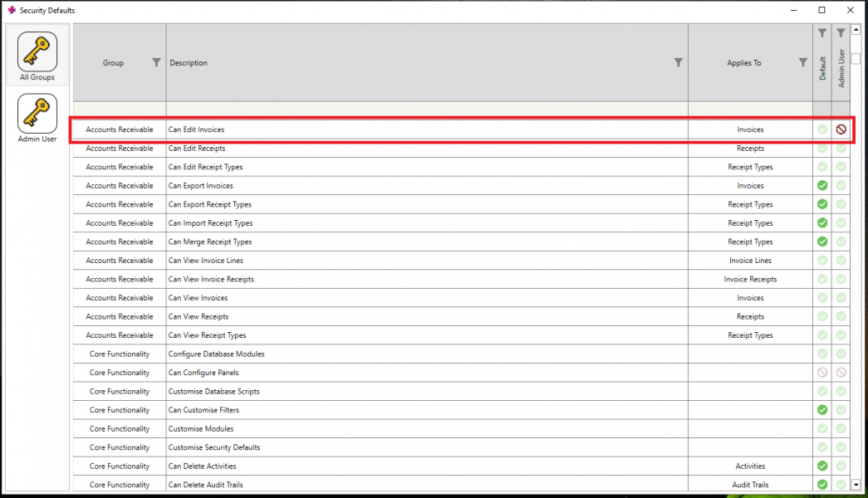This screenshot has width=868, height=498.
Task: Toggle Admin User permission for Can Edit Invoices
Action: coord(841,129)
